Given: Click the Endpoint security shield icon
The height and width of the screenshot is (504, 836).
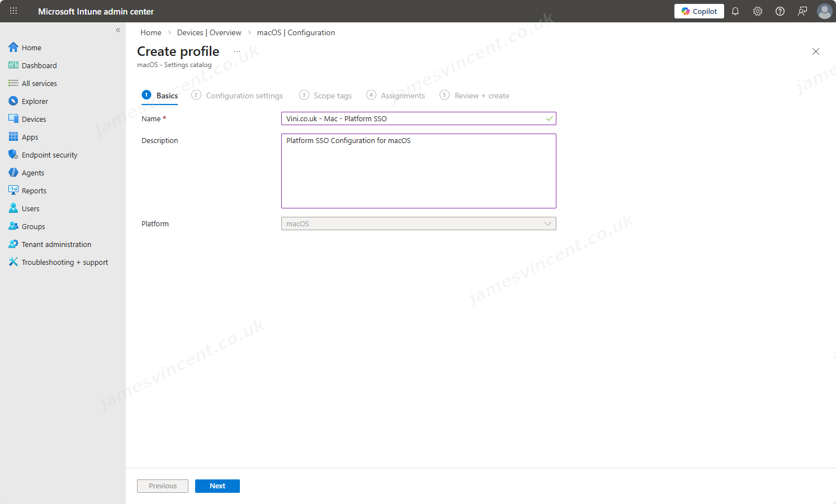Looking at the screenshot, I should tap(13, 155).
